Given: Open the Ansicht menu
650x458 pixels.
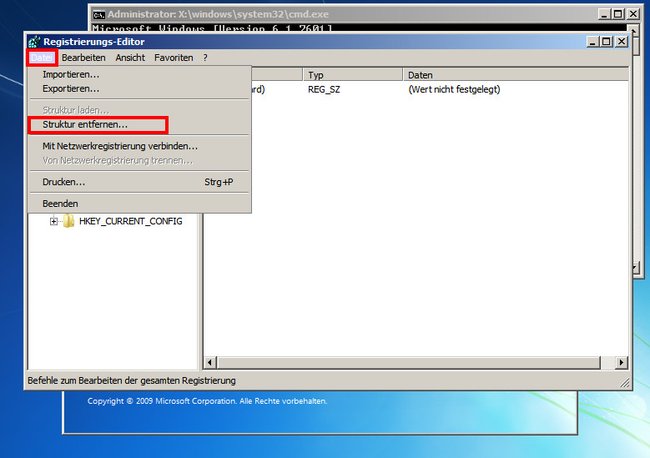Looking at the screenshot, I should pos(130,58).
